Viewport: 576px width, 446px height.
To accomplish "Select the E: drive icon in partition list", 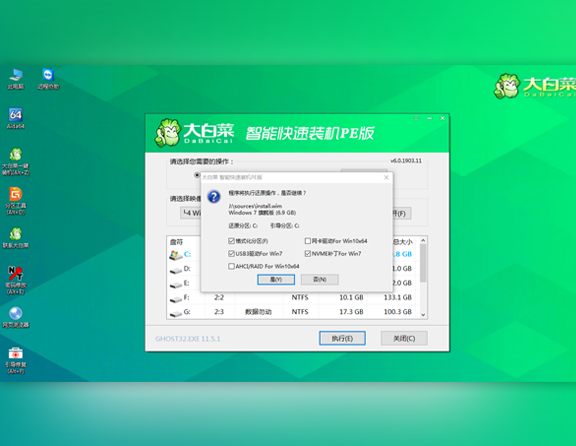I will click(176, 284).
